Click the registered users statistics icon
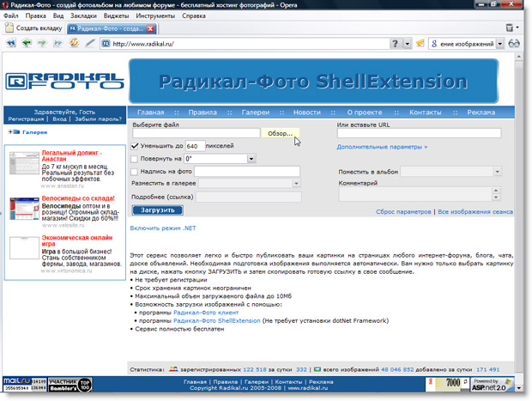Viewport: 532px width, 401px height. click(173, 369)
